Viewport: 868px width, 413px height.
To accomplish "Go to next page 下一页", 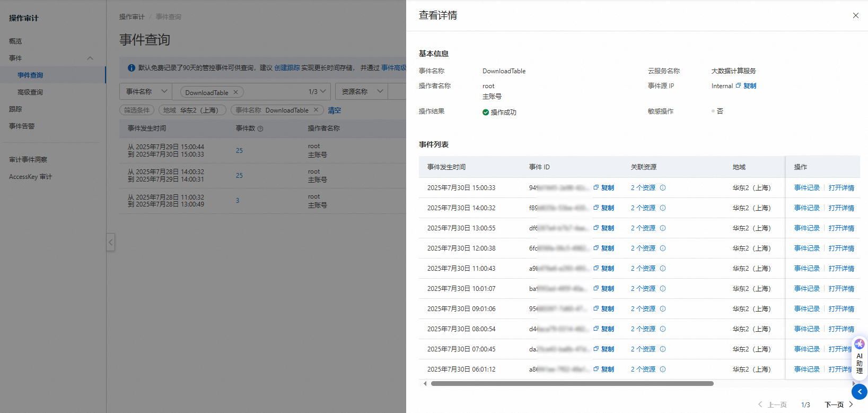I will tap(839, 405).
